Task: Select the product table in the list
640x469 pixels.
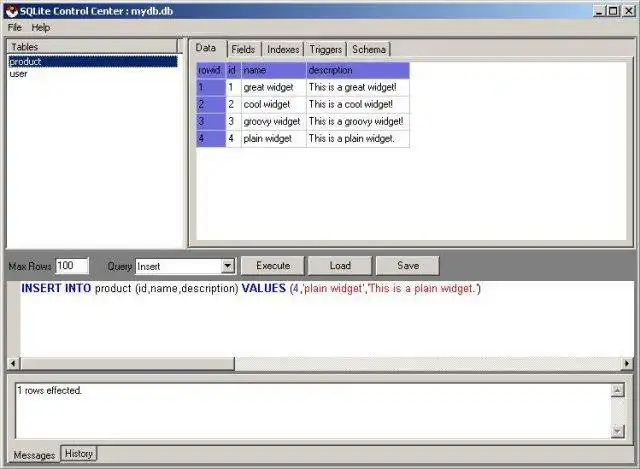Action: (93, 62)
